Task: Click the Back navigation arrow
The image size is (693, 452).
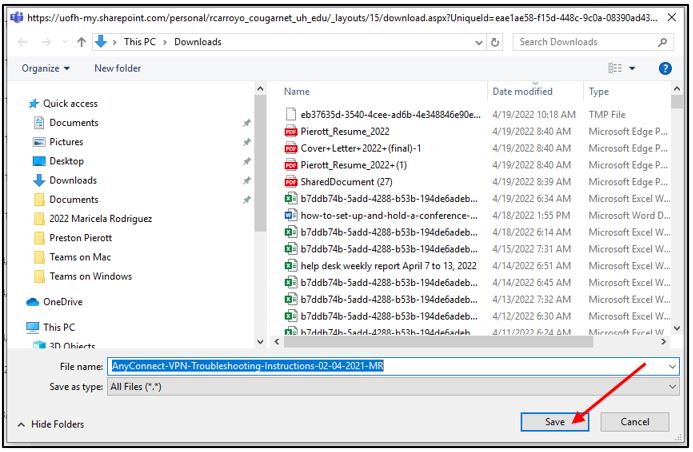Action: tap(24, 42)
